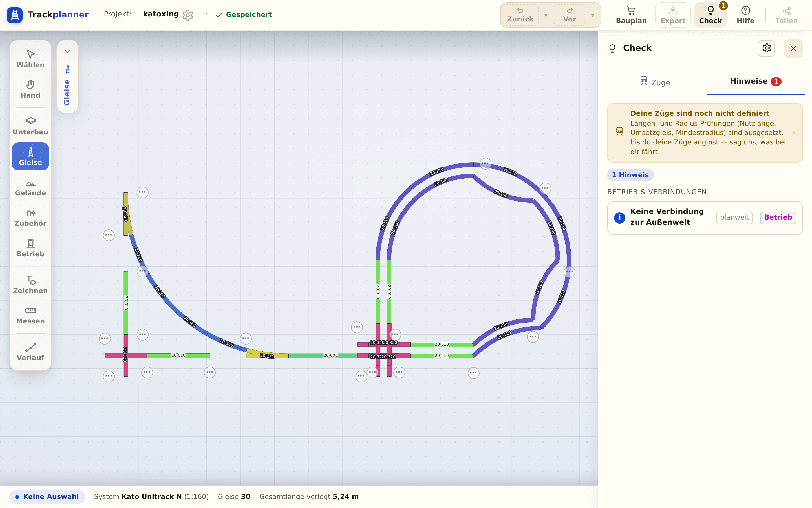
Task: Click the teal 20-000 straight track
Action: click(323, 356)
